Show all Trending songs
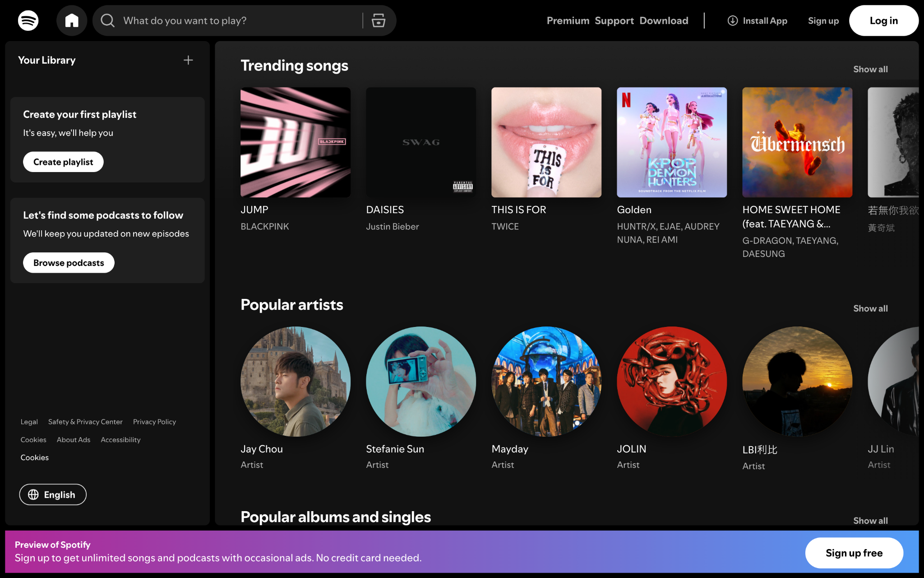Screen dimensions: 924x578 point(870,69)
